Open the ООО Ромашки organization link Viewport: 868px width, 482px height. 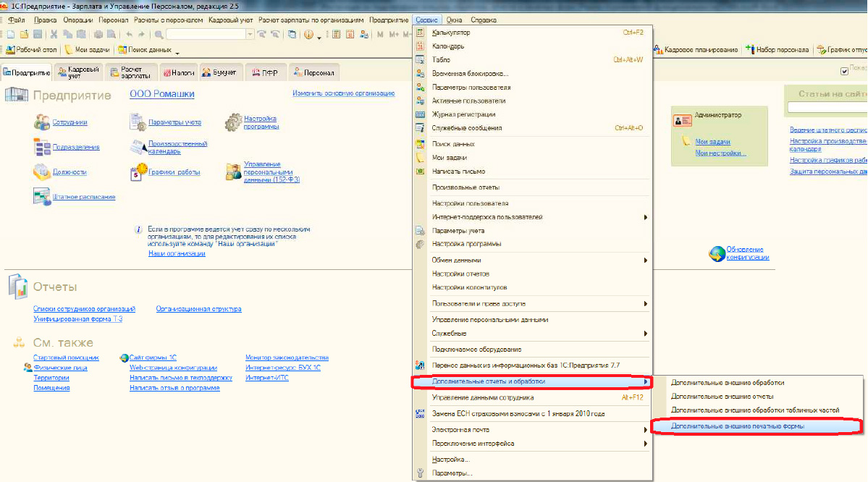pos(161,94)
